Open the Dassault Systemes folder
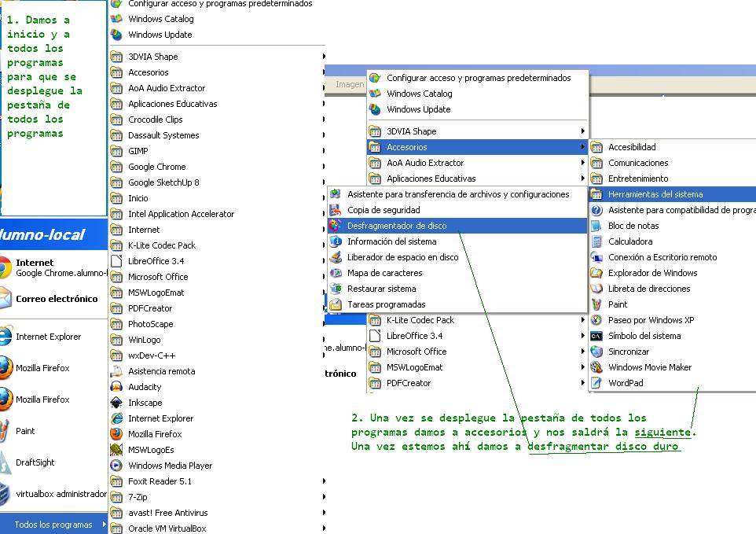 pos(217,135)
